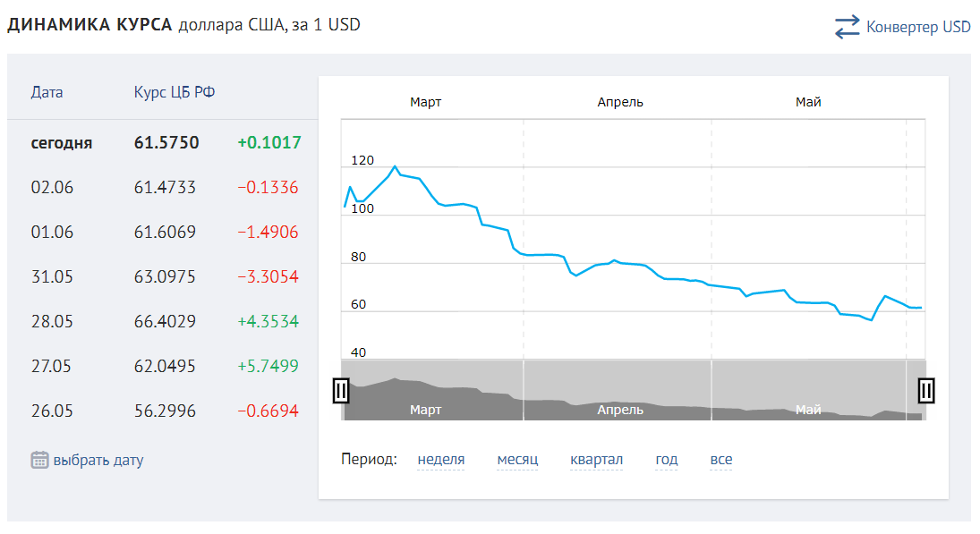
Task: Select the сегодня row with rate 61.5750
Action: pyautogui.click(x=166, y=142)
